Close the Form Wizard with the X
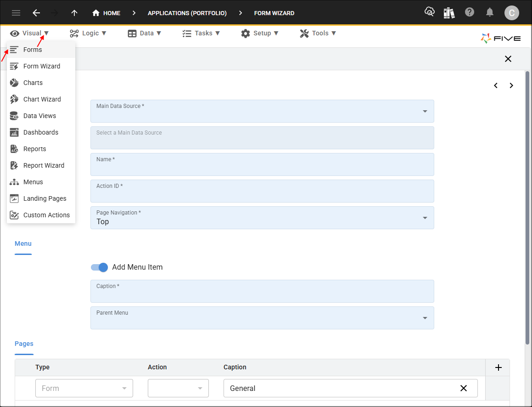Image resolution: width=532 pixels, height=407 pixels. [x=508, y=59]
